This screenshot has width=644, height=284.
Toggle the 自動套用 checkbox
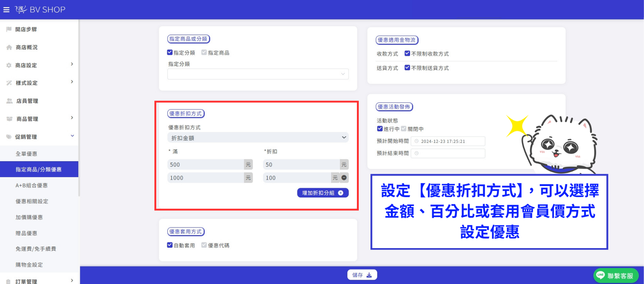click(x=170, y=245)
